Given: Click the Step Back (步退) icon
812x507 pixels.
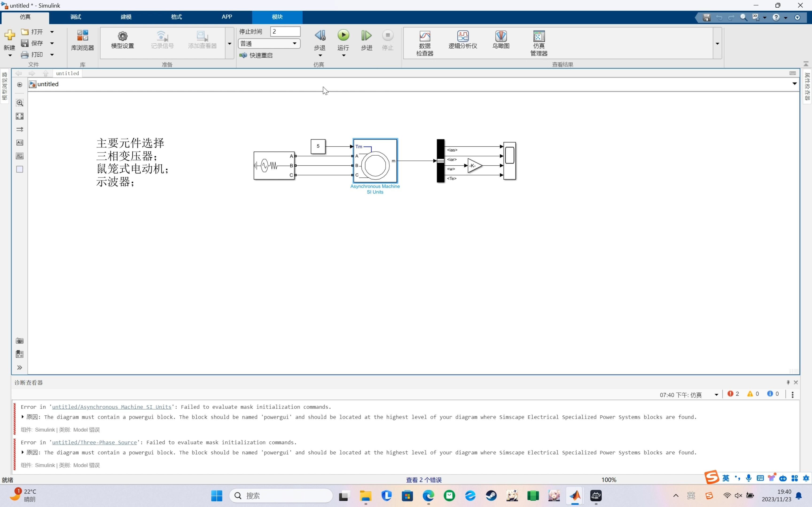Looking at the screenshot, I should click(320, 35).
